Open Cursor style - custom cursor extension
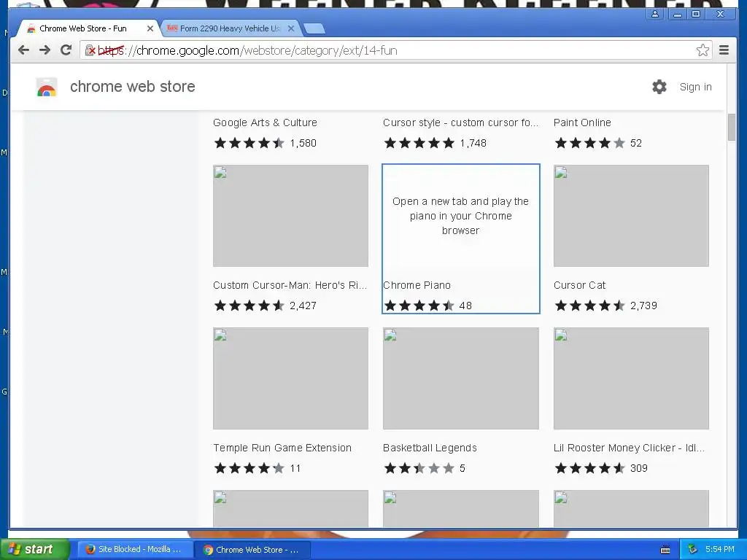This screenshot has width=747, height=560. (x=461, y=122)
